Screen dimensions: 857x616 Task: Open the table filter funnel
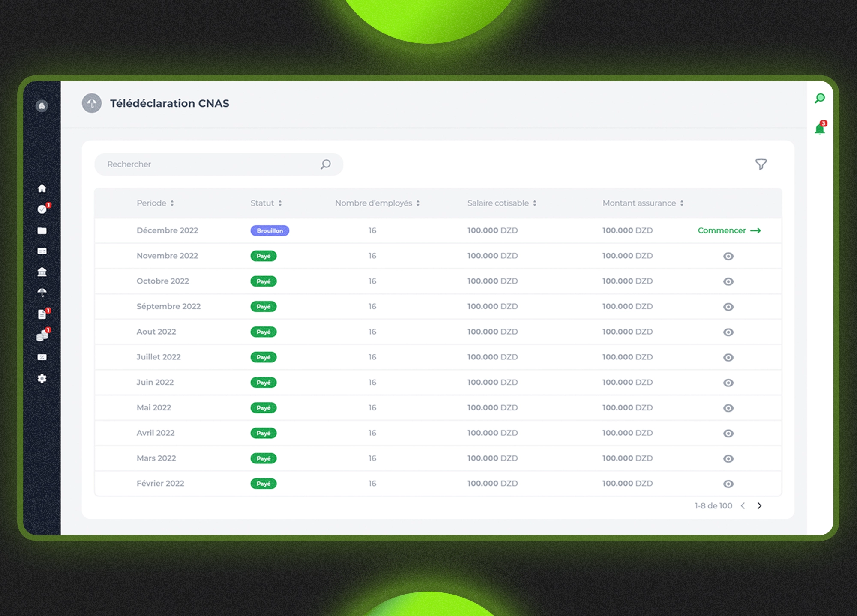(x=761, y=164)
